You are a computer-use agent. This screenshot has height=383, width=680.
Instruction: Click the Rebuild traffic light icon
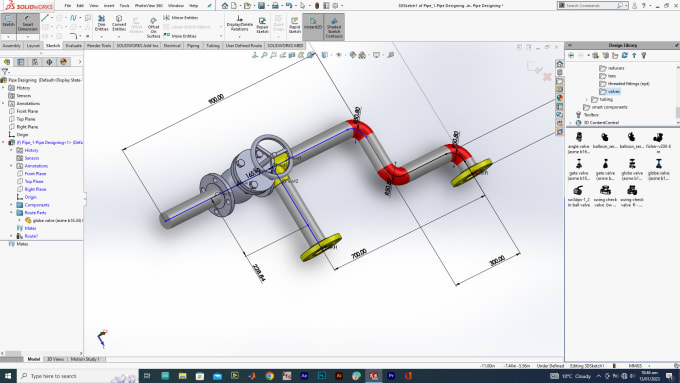pos(317,6)
